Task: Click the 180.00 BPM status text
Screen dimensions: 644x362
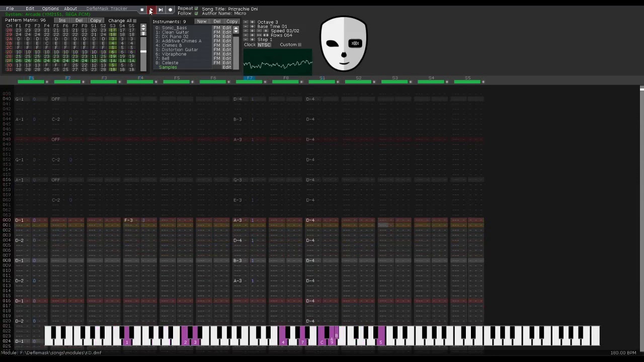Action: click(623, 352)
